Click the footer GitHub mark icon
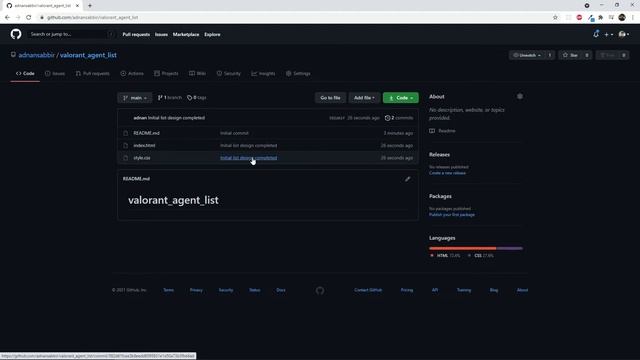This screenshot has width=640, height=360. [x=320, y=291]
